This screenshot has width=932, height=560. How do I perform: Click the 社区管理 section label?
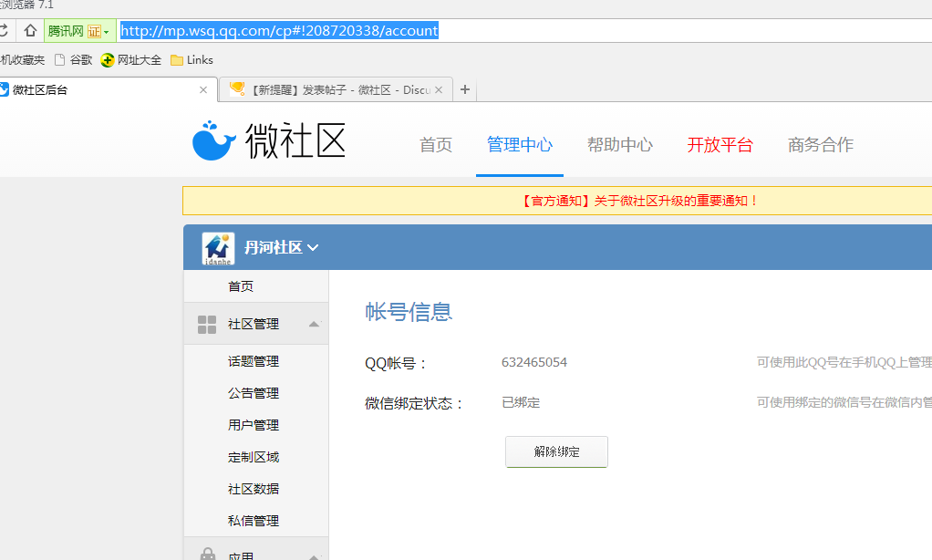tap(254, 325)
